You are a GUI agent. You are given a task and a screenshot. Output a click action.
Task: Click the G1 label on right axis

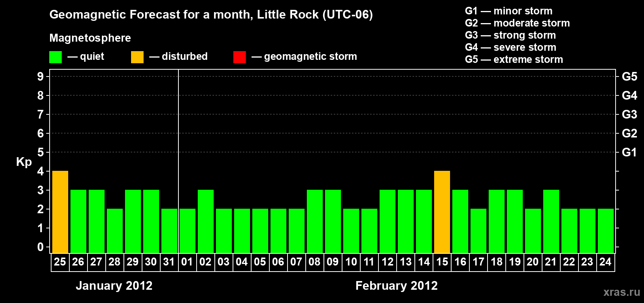[x=630, y=152]
